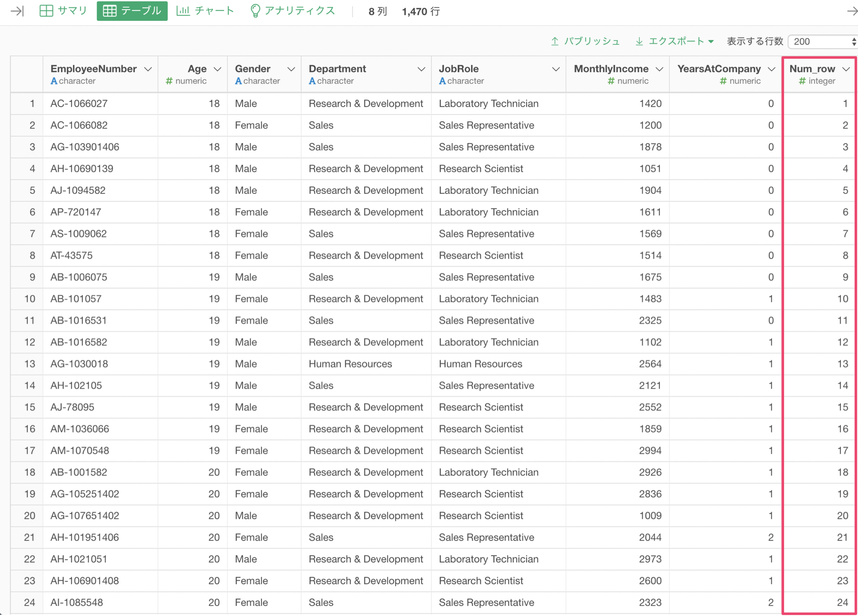Click the character type icon under Department
Viewport: 858px width, 616px height.
312,81
